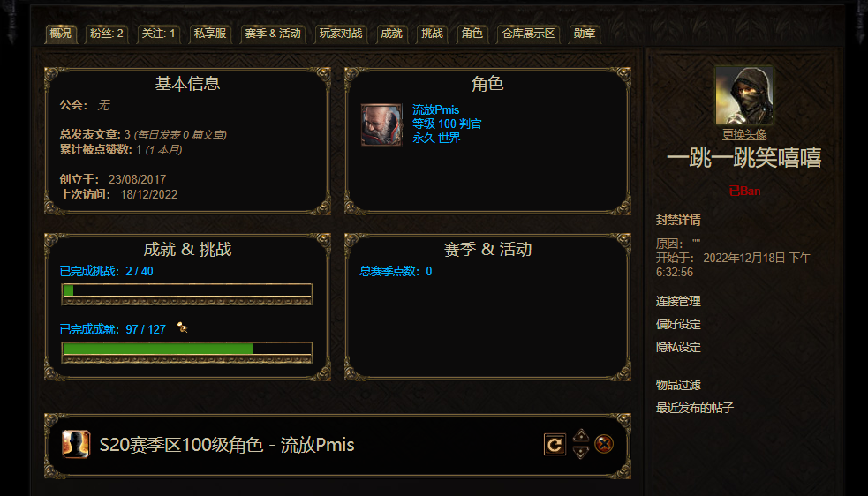
Task: Open the 赛季 & 活动 tab
Action: click(x=273, y=34)
